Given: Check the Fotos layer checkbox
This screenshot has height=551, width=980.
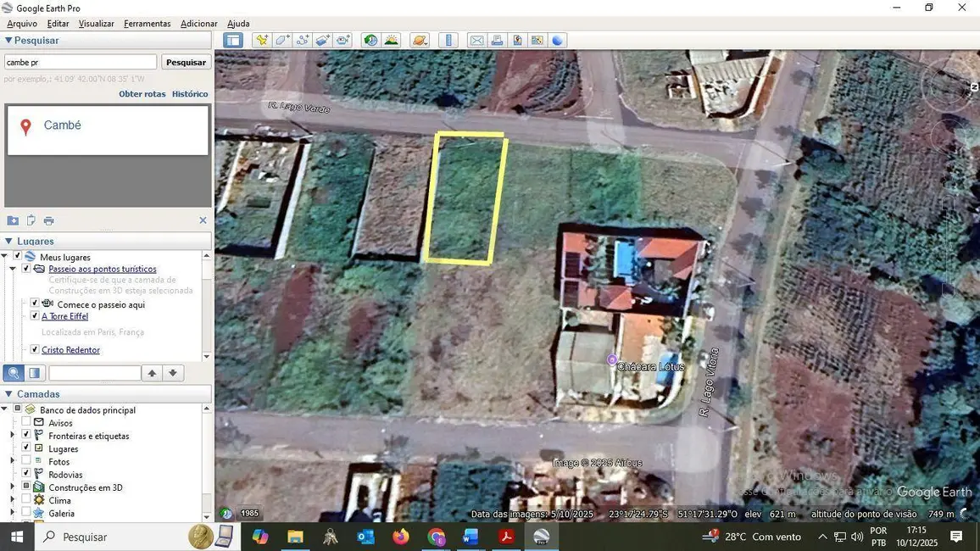Looking at the screenshot, I should coord(26,462).
